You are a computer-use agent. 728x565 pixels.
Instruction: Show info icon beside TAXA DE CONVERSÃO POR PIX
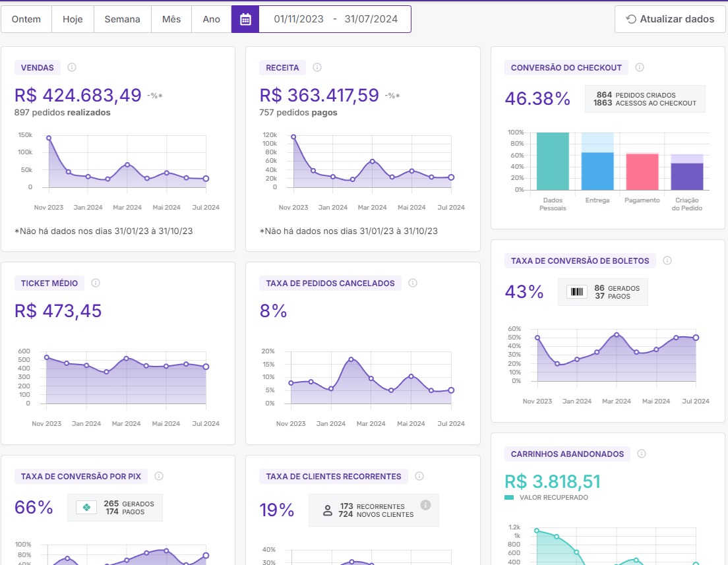click(x=159, y=476)
